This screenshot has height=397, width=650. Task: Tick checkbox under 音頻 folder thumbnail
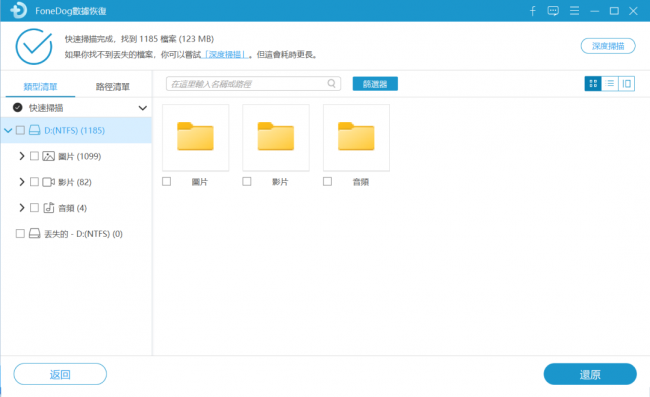pyautogui.click(x=327, y=182)
